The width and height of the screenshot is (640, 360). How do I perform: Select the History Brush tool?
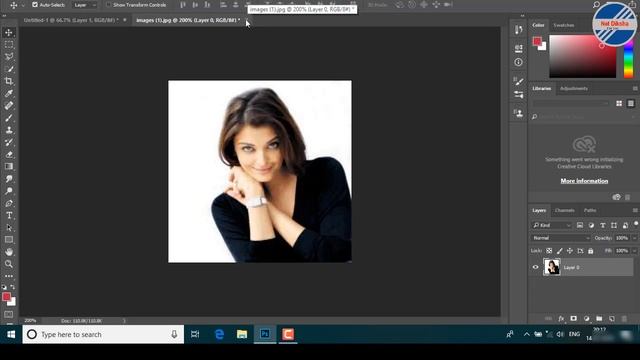tap(9, 142)
